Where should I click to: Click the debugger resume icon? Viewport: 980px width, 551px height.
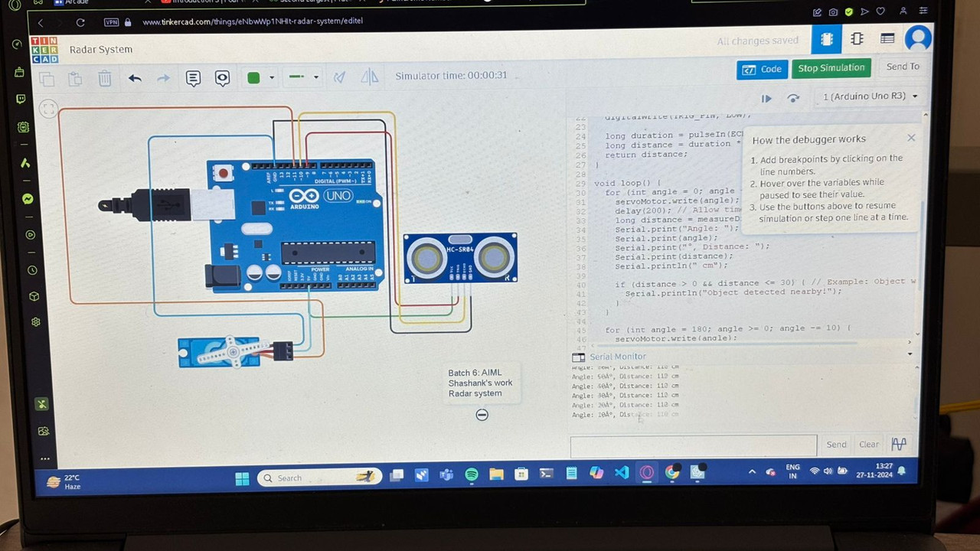[x=766, y=99]
